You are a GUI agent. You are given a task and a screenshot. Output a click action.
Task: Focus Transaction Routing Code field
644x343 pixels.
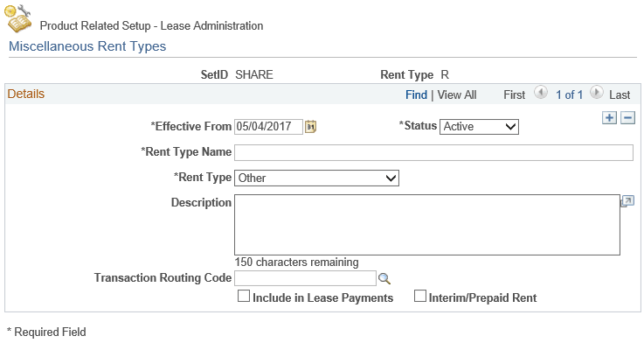click(305, 278)
